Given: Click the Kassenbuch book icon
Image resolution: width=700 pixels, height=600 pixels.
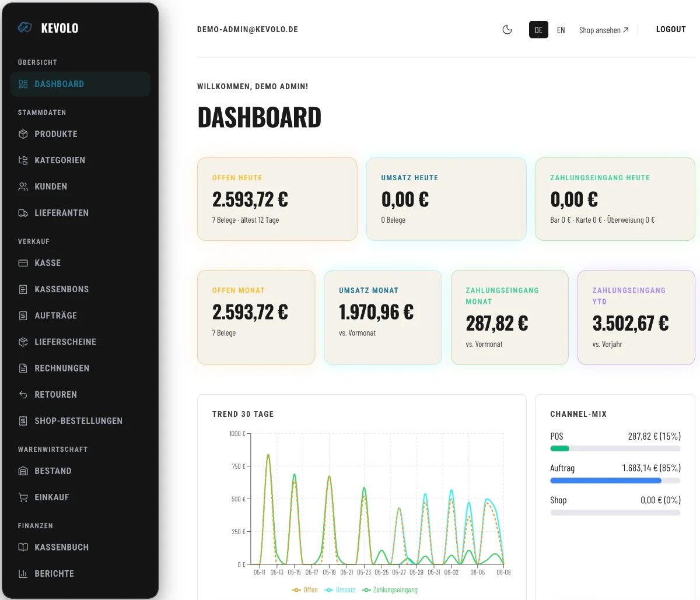Looking at the screenshot, I should point(23,548).
